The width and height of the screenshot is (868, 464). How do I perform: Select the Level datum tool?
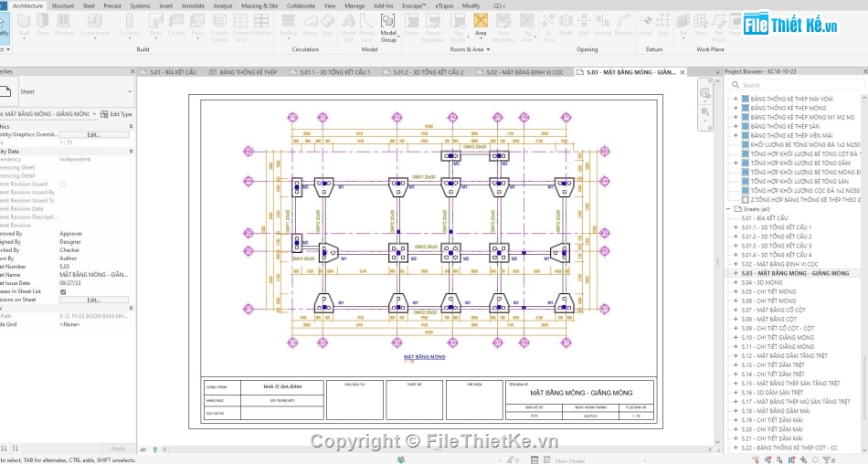[645, 25]
